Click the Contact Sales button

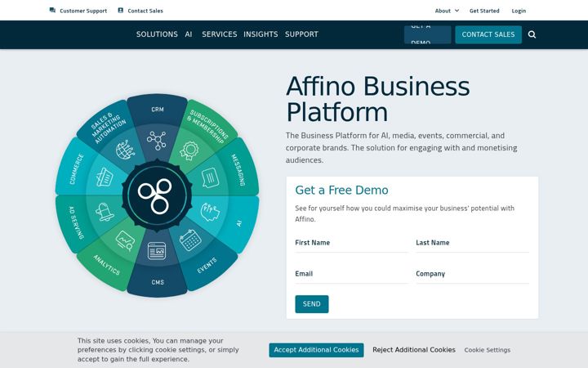pyautogui.click(x=488, y=34)
